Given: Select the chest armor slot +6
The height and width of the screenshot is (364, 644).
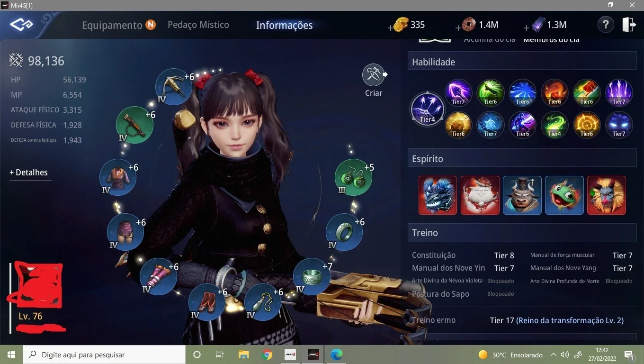Looking at the screenshot, I should click(118, 177).
